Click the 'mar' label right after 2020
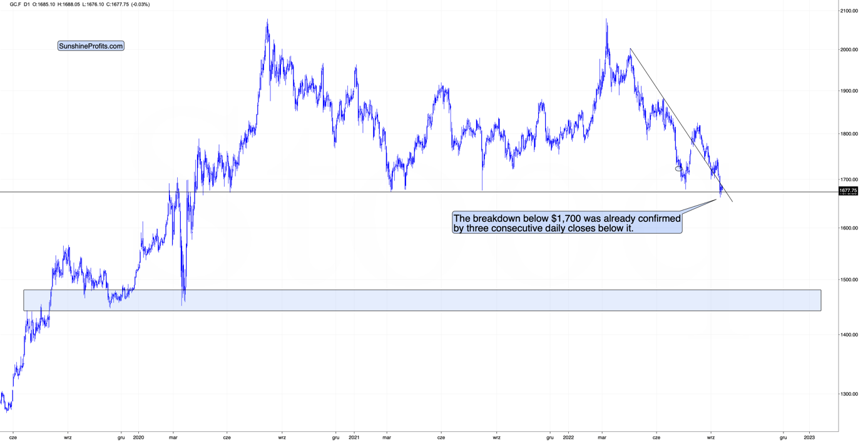This screenshot has width=868, height=442. 173,438
